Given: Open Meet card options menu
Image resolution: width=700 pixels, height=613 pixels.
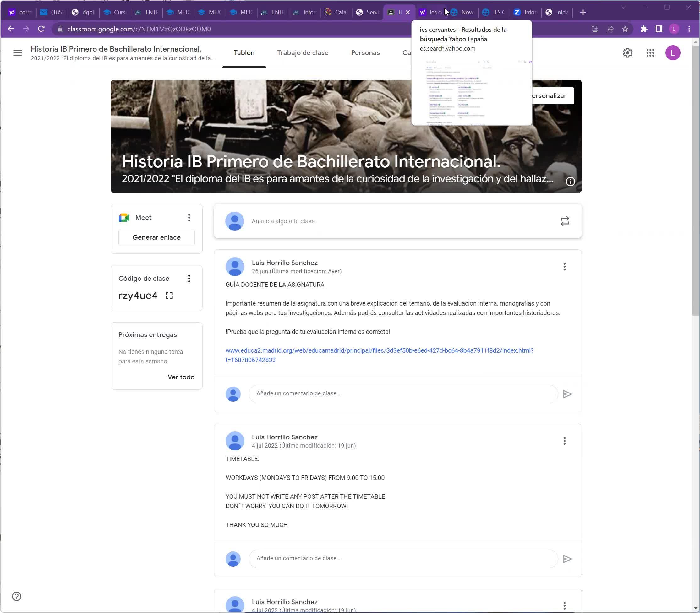Looking at the screenshot, I should coord(189,218).
